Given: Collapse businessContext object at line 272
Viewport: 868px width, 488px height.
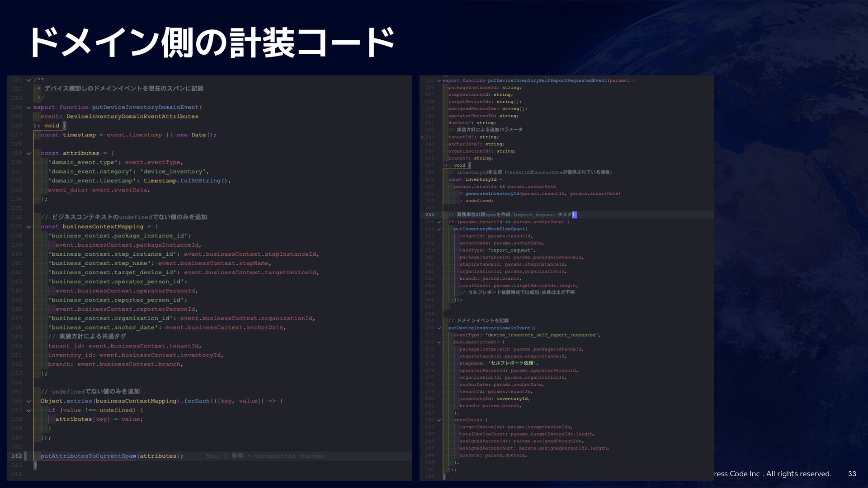Looking at the screenshot, I should click(439, 342).
